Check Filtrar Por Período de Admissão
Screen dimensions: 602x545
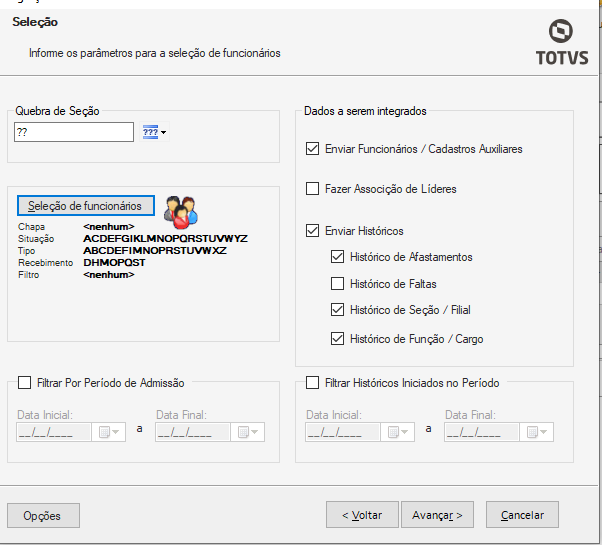tap(25, 382)
